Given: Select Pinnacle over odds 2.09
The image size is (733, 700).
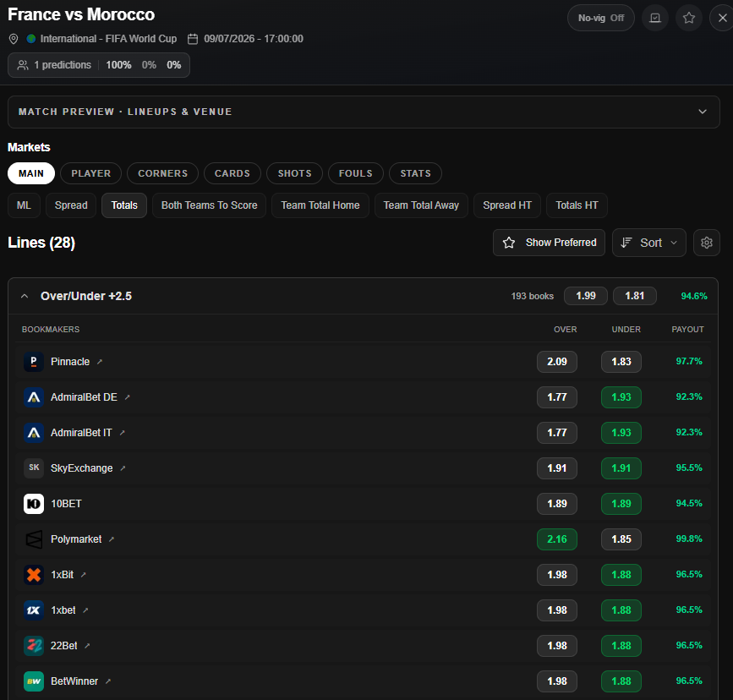Looking at the screenshot, I should (557, 362).
